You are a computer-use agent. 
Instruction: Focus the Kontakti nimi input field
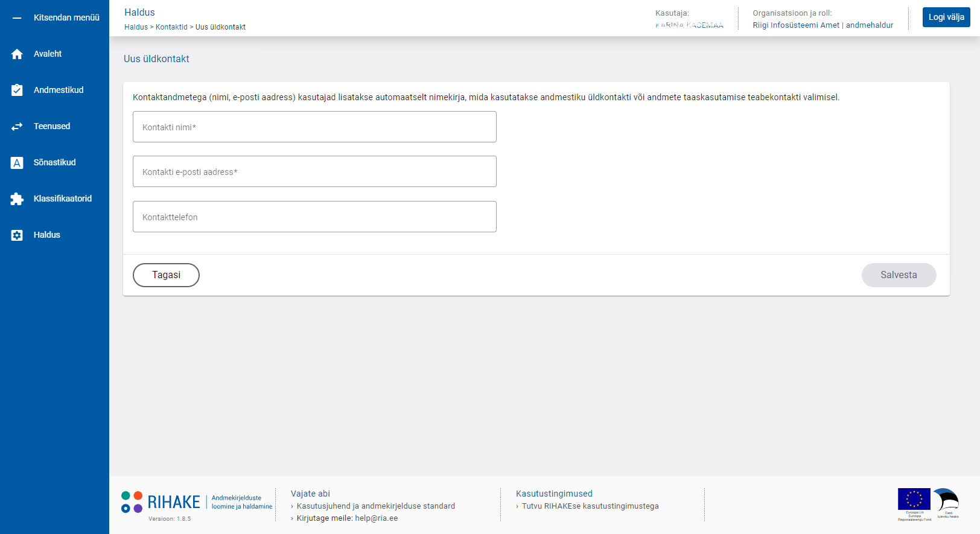coord(314,127)
